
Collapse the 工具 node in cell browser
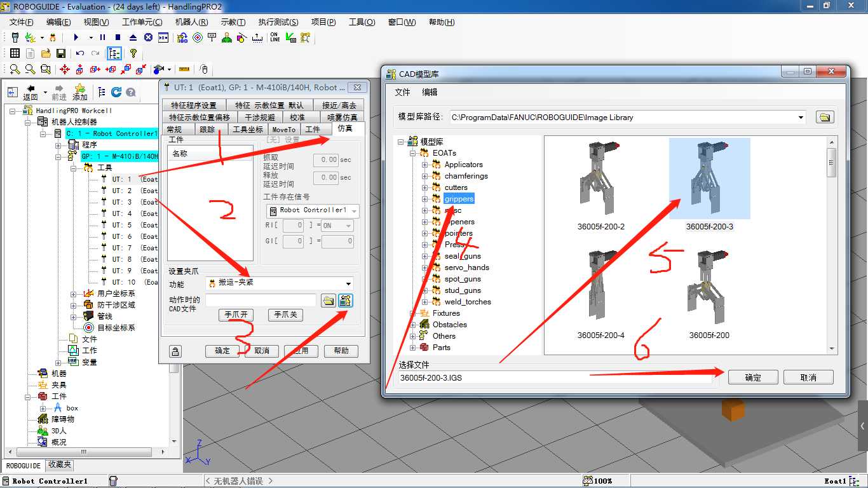click(74, 168)
